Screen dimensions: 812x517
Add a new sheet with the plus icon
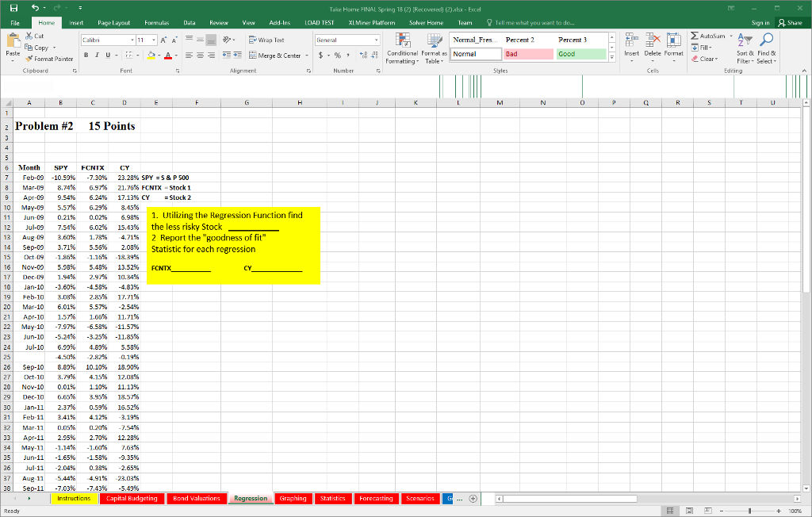[x=473, y=498]
